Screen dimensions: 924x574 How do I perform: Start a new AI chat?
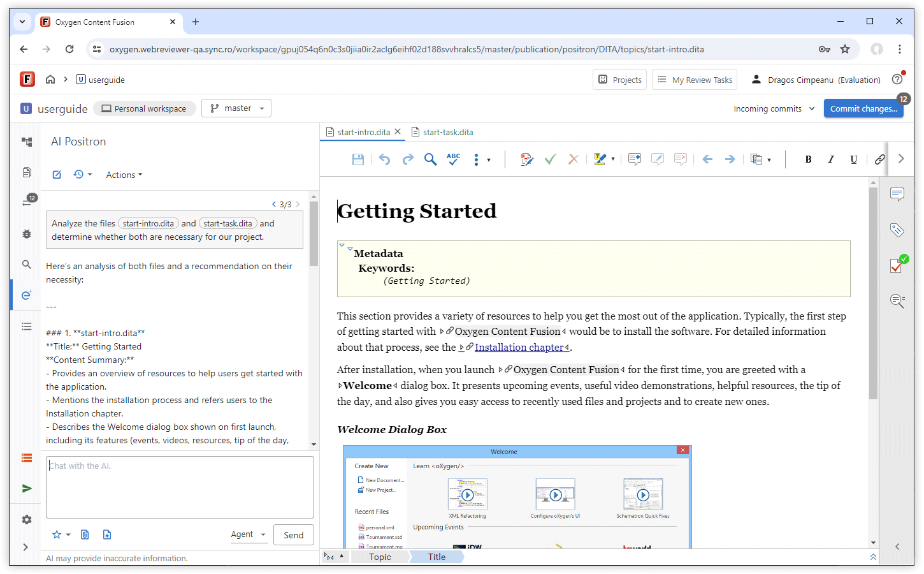coord(57,175)
